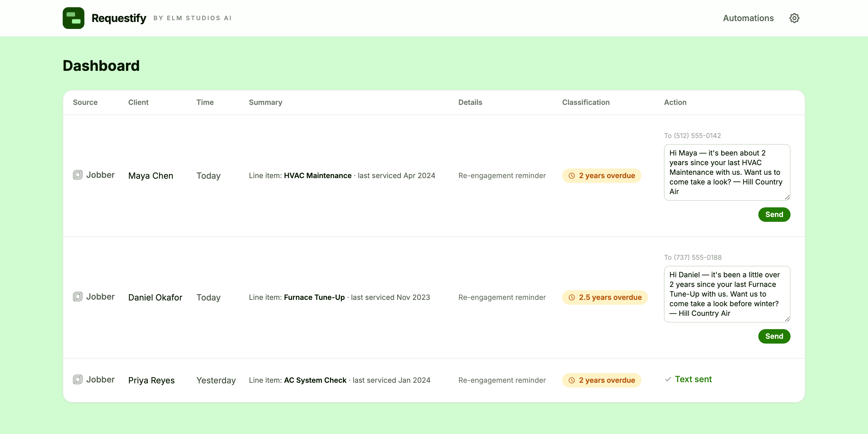Click the clock icon in Maya Chen's overdue badge
The width and height of the screenshot is (868, 434).
point(571,175)
